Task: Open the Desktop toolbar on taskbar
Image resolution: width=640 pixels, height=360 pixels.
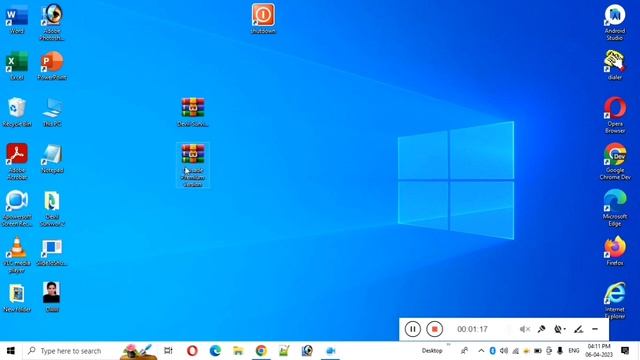Action: pos(432,351)
